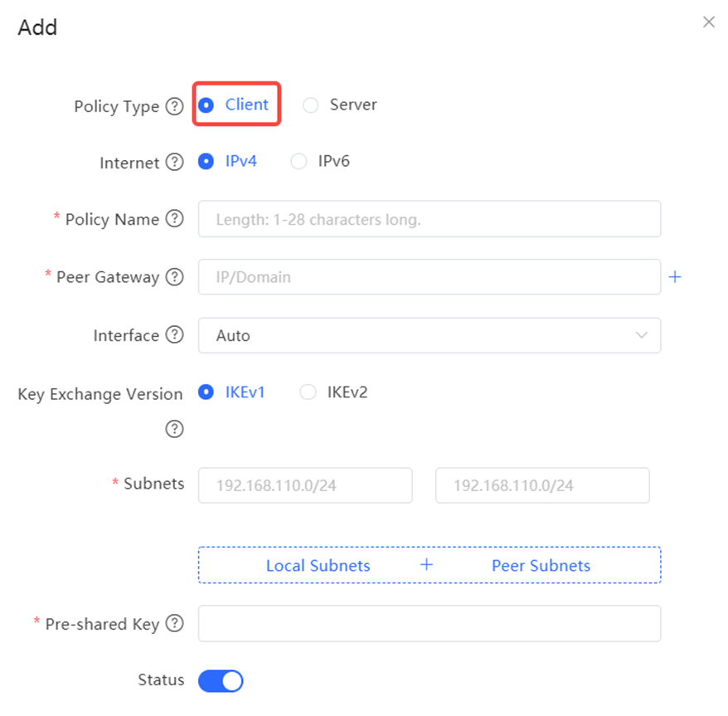Show Key Exchange Version help icon
728x716 pixels.
tap(175, 429)
